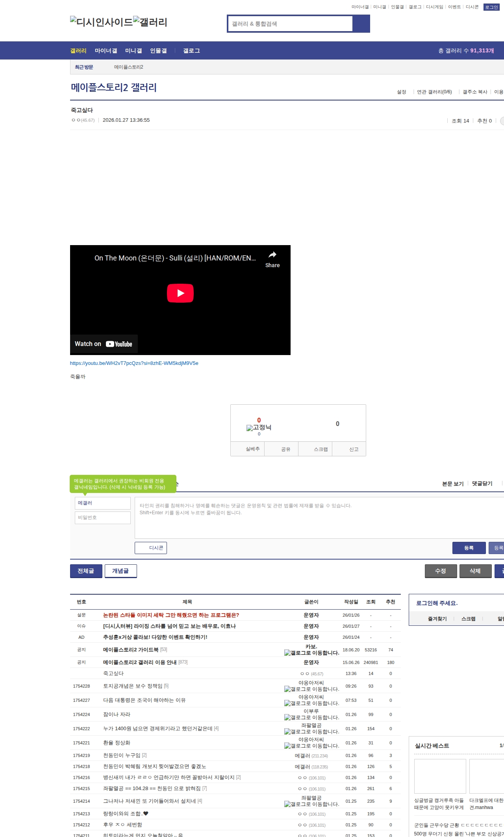504x837 pixels.
Task: Expand 연관 갤러리(0/6) list
Action: click(x=434, y=92)
